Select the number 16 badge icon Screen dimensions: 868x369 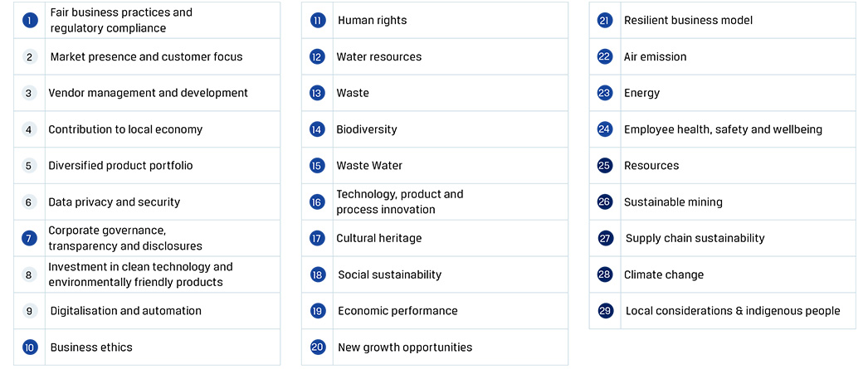tap(317, 201)
